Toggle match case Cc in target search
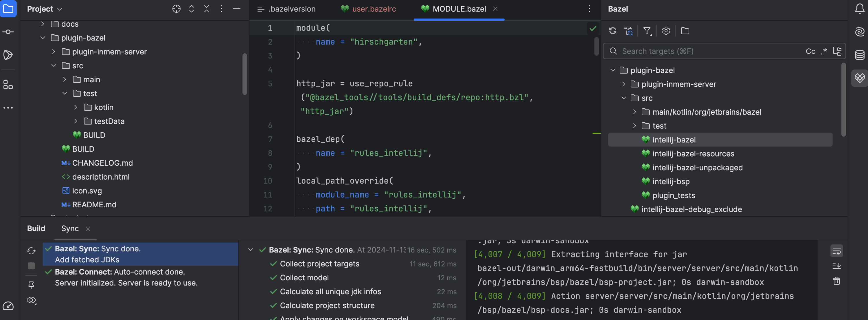This screenshot has height=320, width=868. [x=810, y=51]
